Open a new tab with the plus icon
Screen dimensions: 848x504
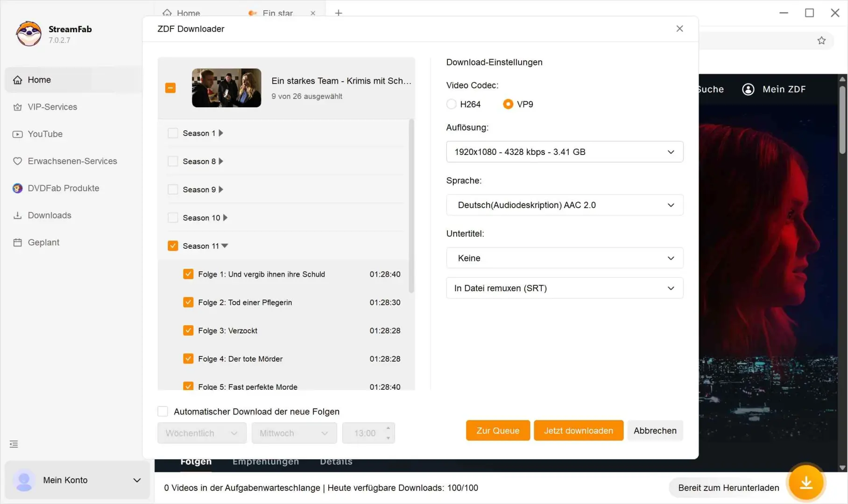click(x=339, y=13)
